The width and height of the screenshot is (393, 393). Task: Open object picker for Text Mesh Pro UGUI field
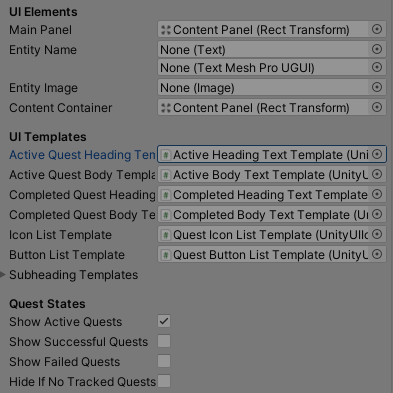point(377,67)
